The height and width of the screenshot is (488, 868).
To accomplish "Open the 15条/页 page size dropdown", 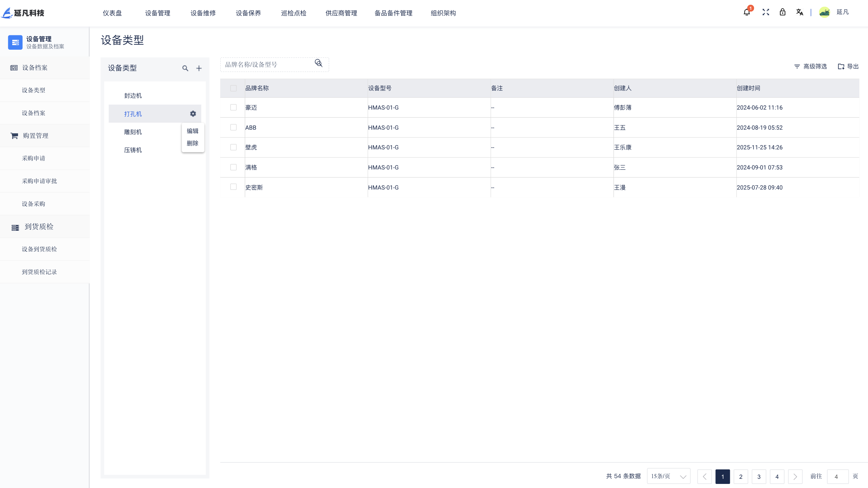I will click(x=668, y=476).
